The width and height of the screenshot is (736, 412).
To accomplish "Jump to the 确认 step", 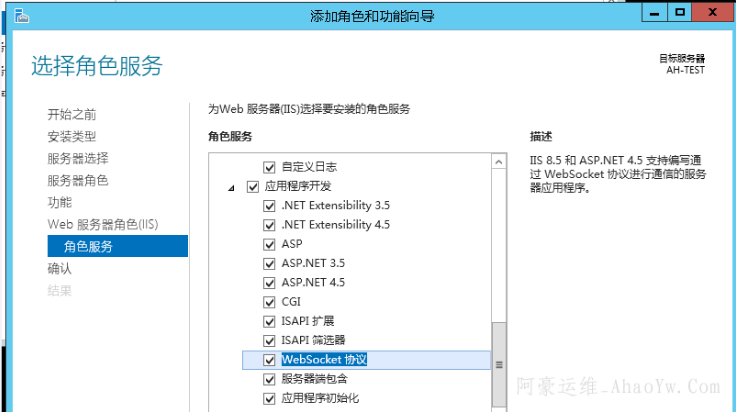I will click(x=60, y=269).
